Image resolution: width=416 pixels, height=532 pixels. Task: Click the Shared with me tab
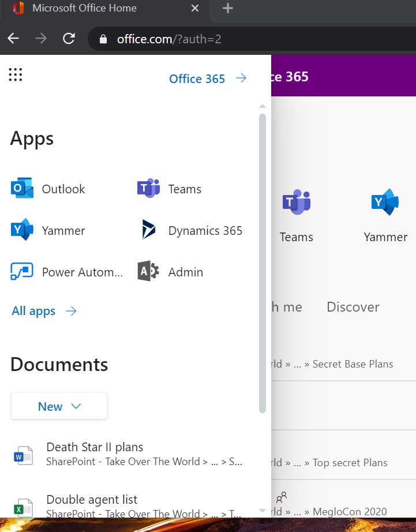(x=287, y=307)
